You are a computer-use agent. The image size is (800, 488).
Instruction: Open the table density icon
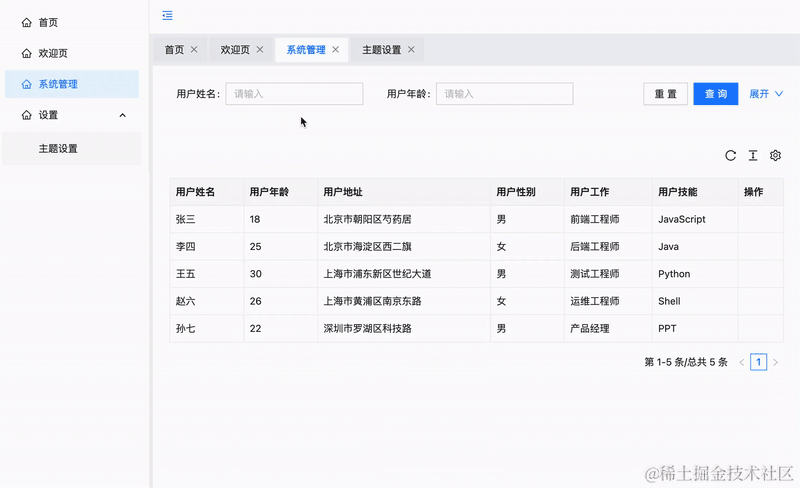tap(753, 155)
